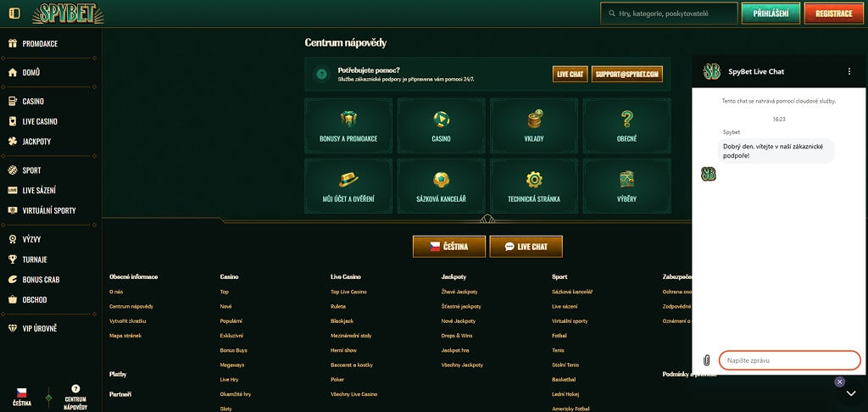Click support@spybet.com email button
The height and width of the screenshot is (412, 868).
(x=626, y=75)
